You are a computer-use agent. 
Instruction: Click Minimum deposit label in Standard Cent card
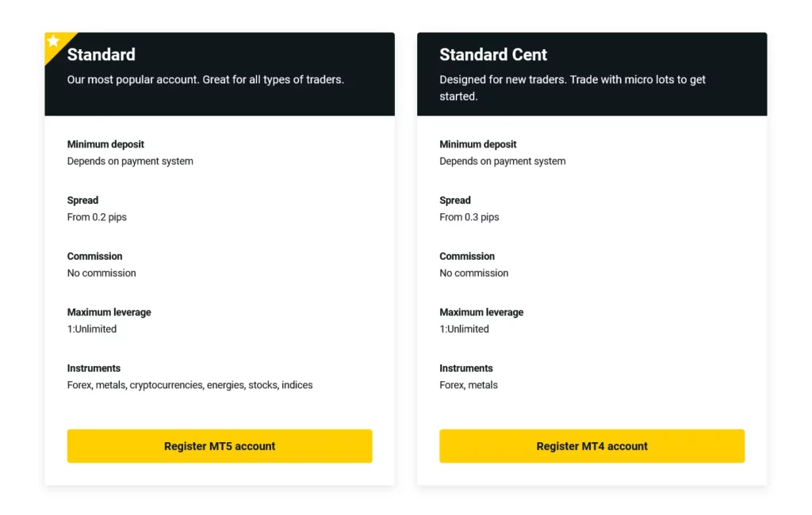point(477,144)
